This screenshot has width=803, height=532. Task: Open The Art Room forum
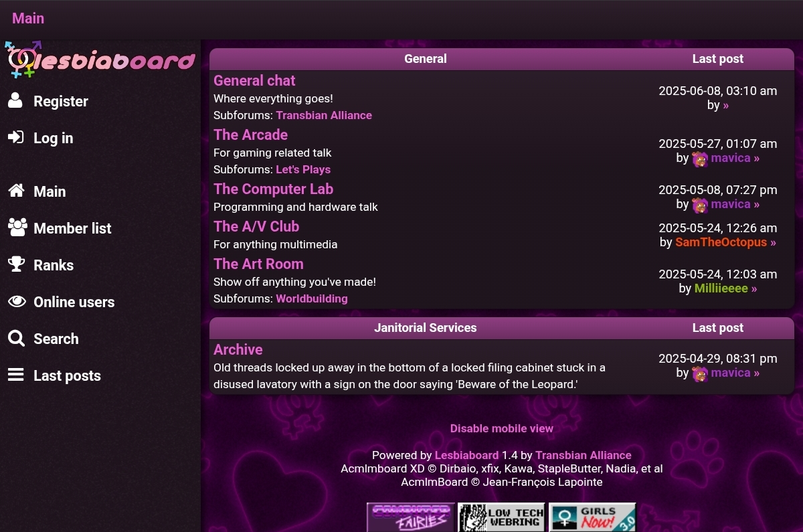click(x=258, y=264)
